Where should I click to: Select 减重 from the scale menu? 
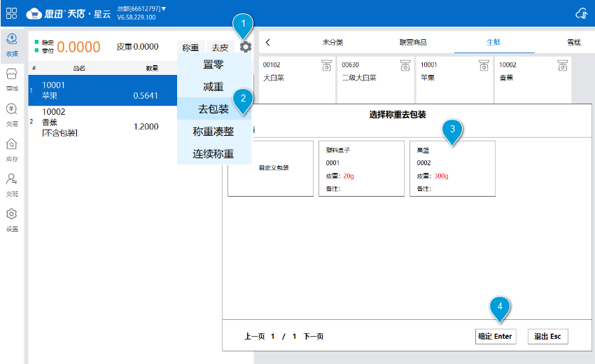(213, 87)
